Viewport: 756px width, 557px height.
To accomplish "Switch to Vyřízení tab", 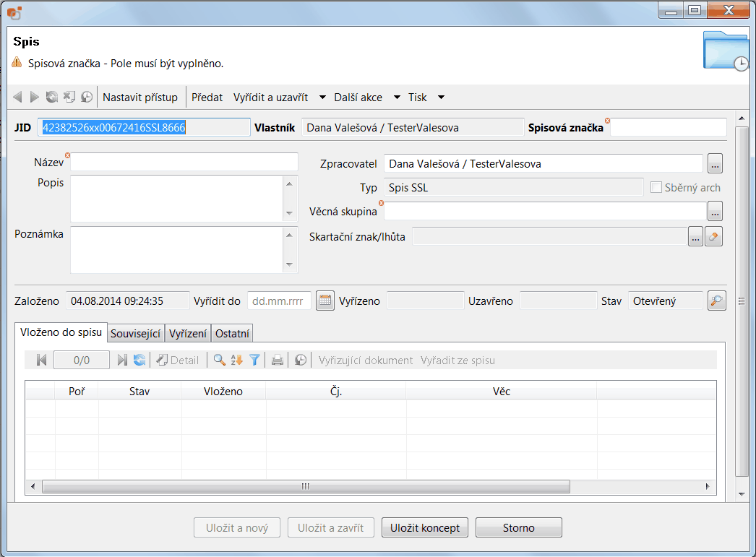I will tap(187, 334).
